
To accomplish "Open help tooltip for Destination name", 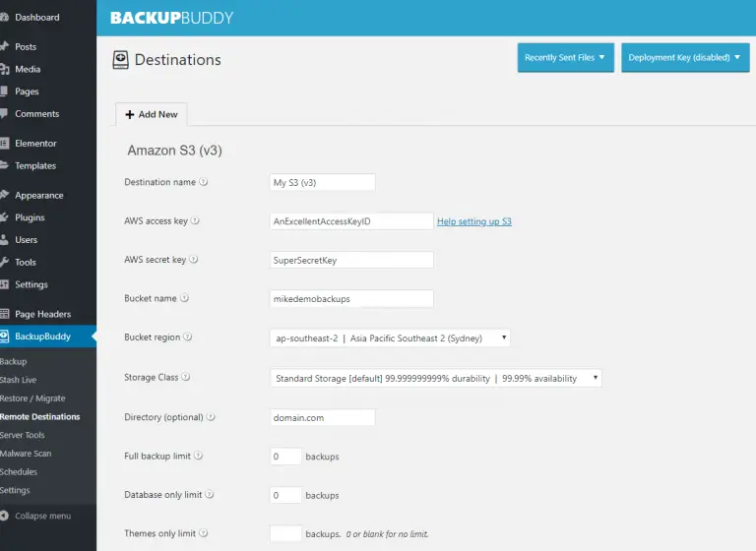I will [x=204, y=182].
